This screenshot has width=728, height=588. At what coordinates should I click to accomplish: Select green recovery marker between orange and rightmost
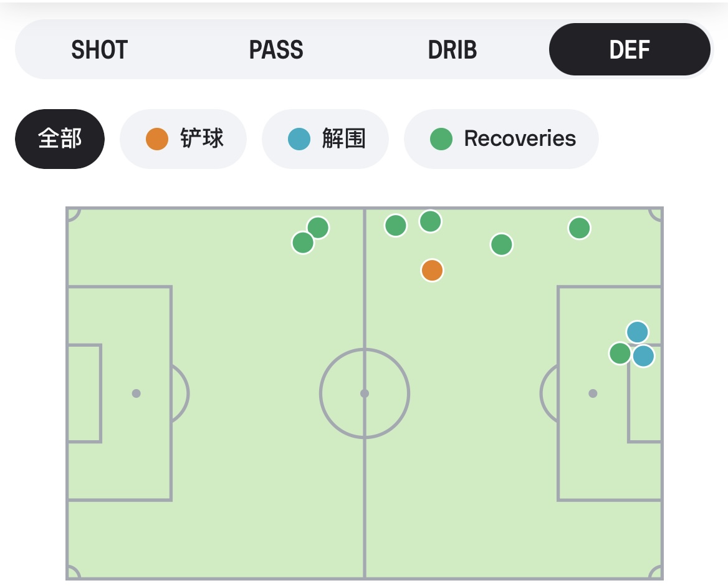(502, 244)
